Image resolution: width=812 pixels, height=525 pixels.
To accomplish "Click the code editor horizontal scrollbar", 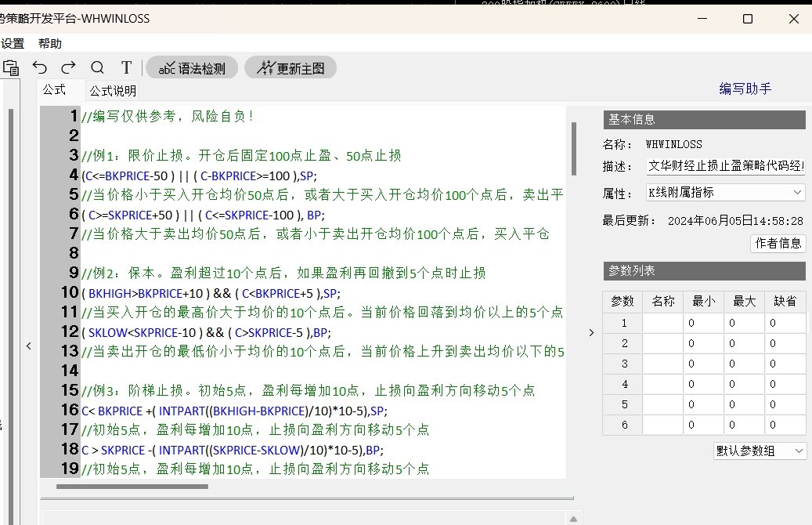I will click(132, 487).
